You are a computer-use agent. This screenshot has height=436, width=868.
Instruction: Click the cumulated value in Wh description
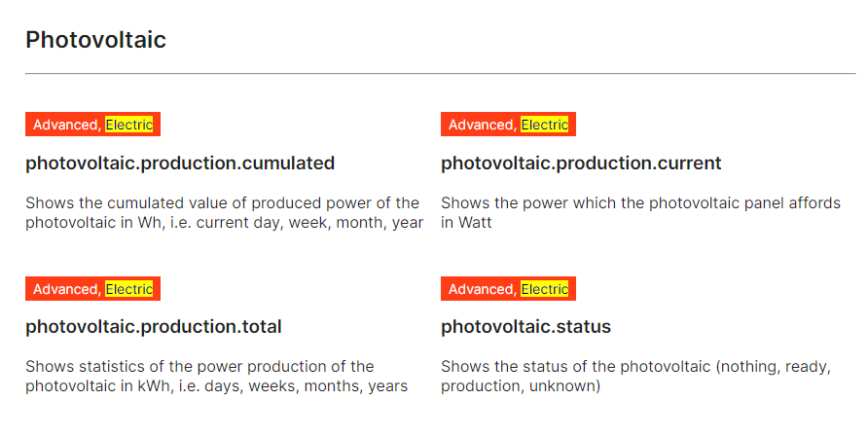click(224, 212)
